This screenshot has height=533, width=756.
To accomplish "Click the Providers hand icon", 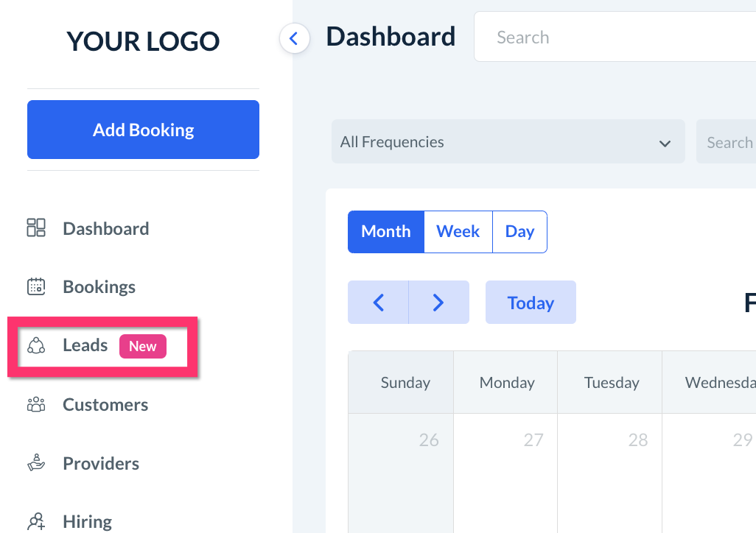I will click(x=36, y=463).
